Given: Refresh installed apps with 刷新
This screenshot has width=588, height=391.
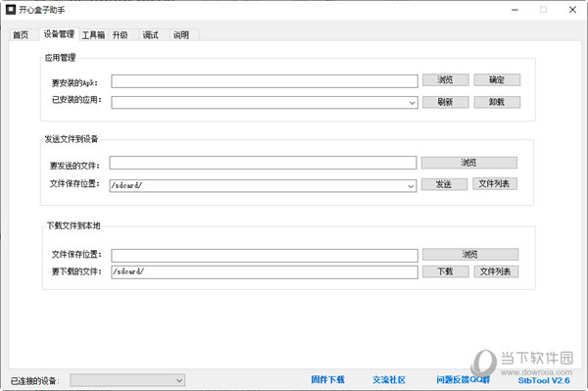Looking at the screenshot, I should (446, 102).
